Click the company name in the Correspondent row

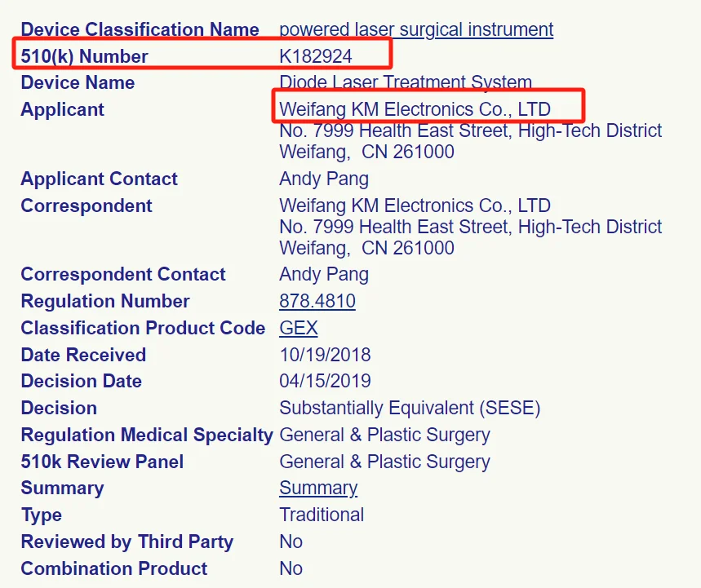tap(415, 206)
